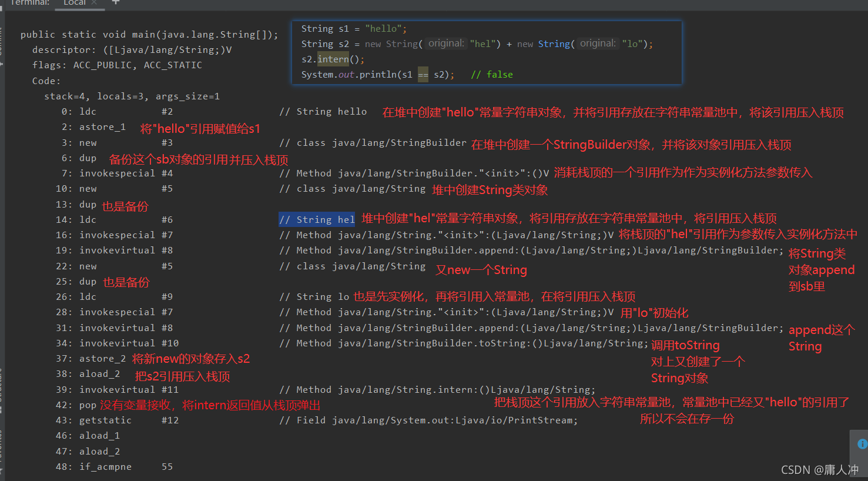Click the '19: invokevirtual #8' instruction

[x=114, y=250]
